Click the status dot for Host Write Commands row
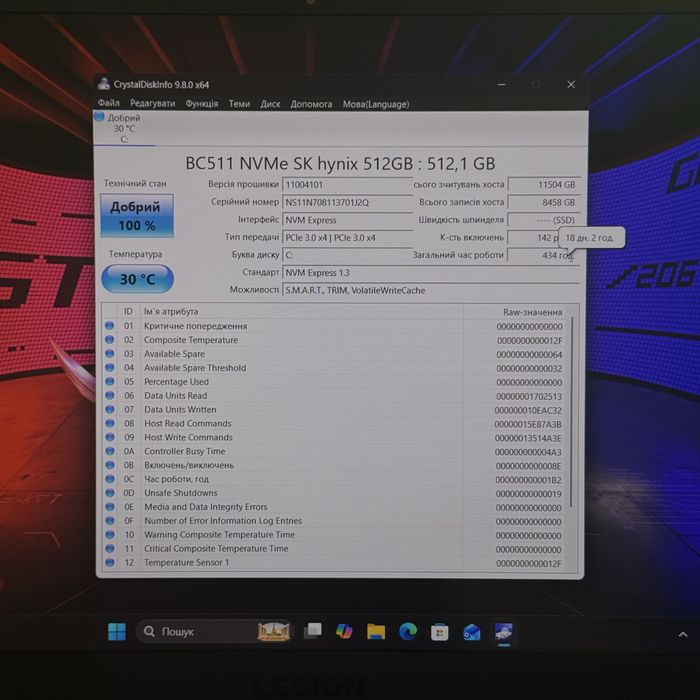 tap(109, 437)
